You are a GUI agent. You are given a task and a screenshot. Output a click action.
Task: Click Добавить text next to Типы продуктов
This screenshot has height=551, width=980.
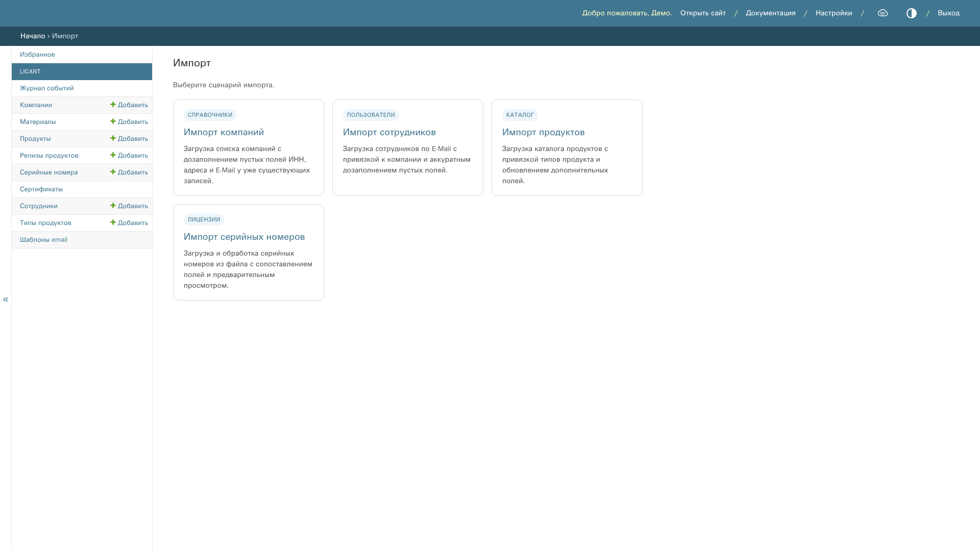(x=133, y=223)
